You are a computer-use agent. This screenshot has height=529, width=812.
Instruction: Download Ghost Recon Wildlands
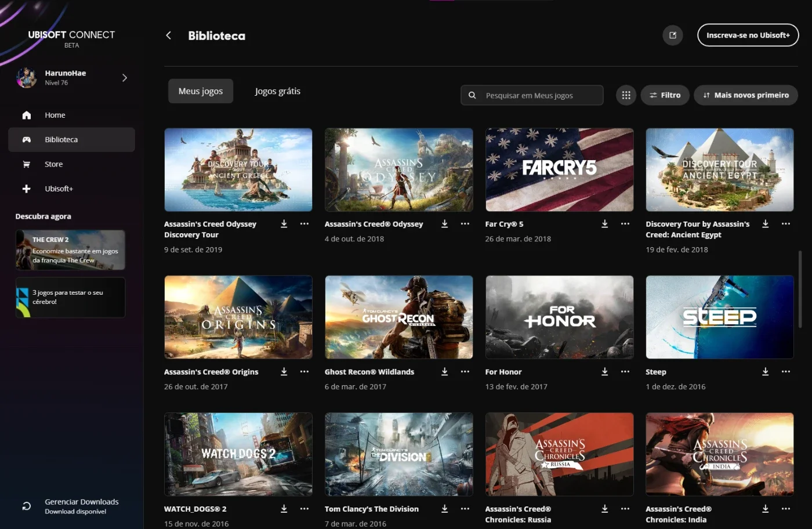coord(445,372)
